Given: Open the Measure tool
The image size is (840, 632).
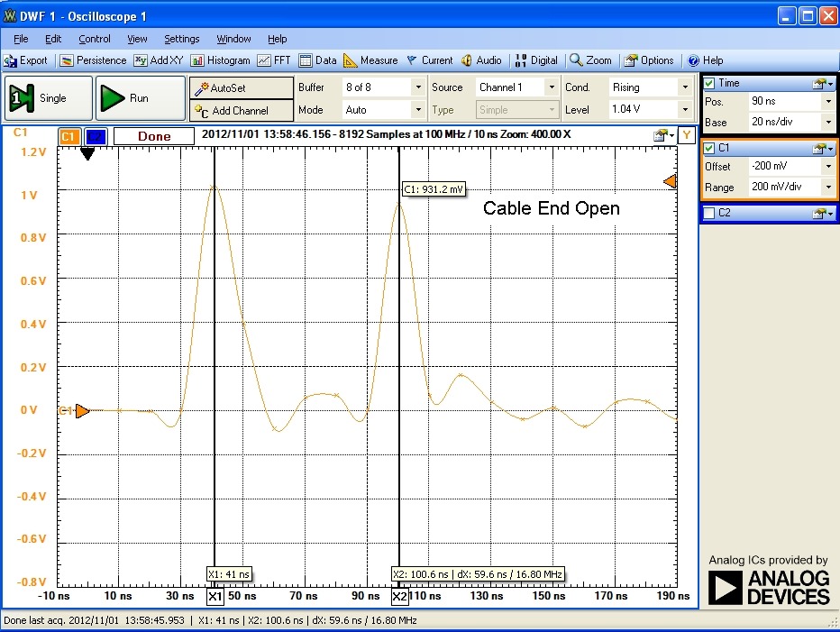Looking at the screenshot, I should coord(370,60).
